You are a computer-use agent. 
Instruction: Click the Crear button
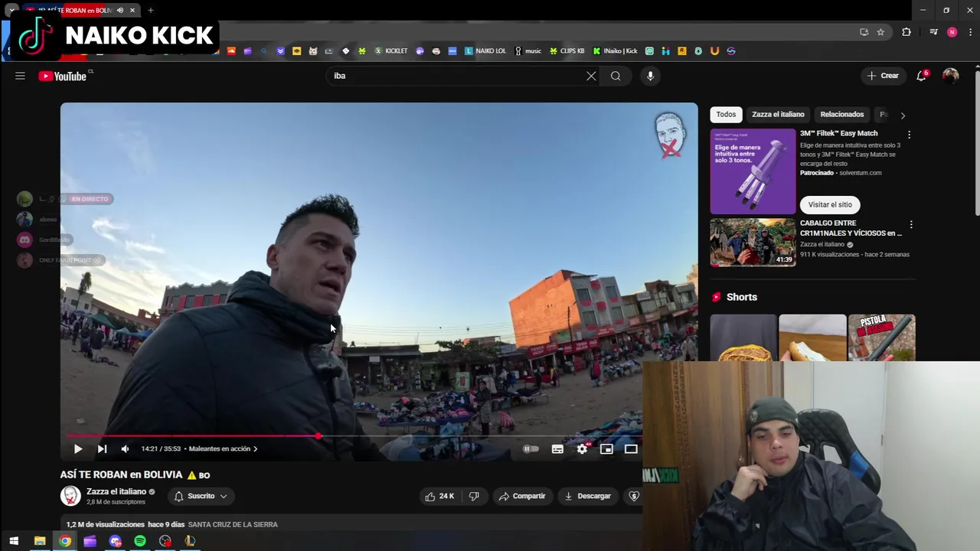click(x=883, y=76)
